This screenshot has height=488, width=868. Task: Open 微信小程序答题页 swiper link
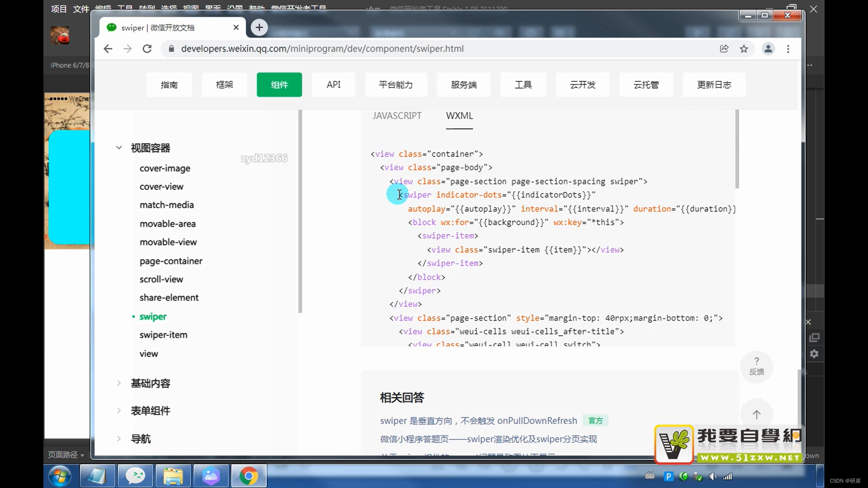[x=488, y=439]
